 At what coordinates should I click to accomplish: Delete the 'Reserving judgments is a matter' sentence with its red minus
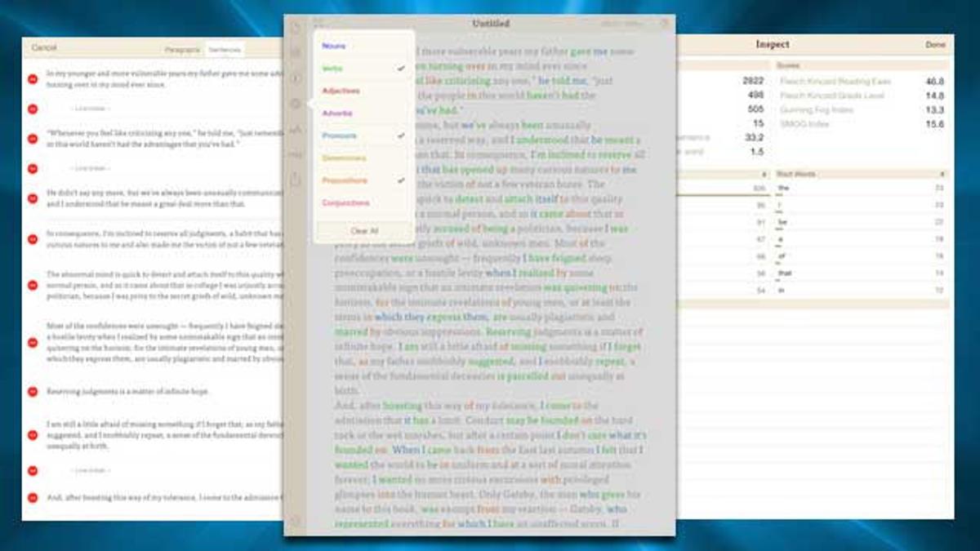coord(33,392)
